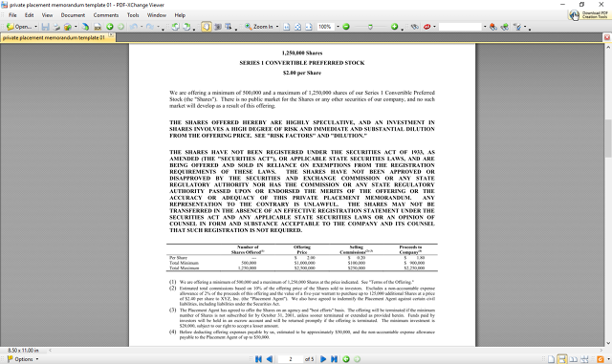Click the Zoom In tool button
The width and height of the screenshot is (612, 364).
[x=259, y=27]
